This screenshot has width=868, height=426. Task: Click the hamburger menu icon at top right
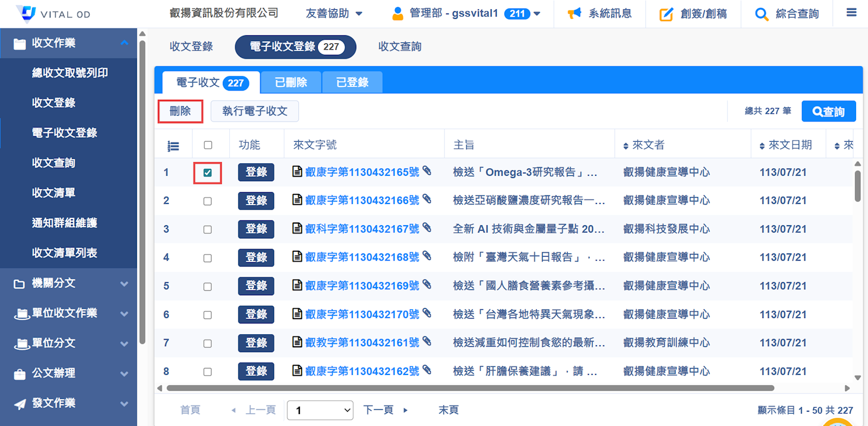tap(851, 12)
